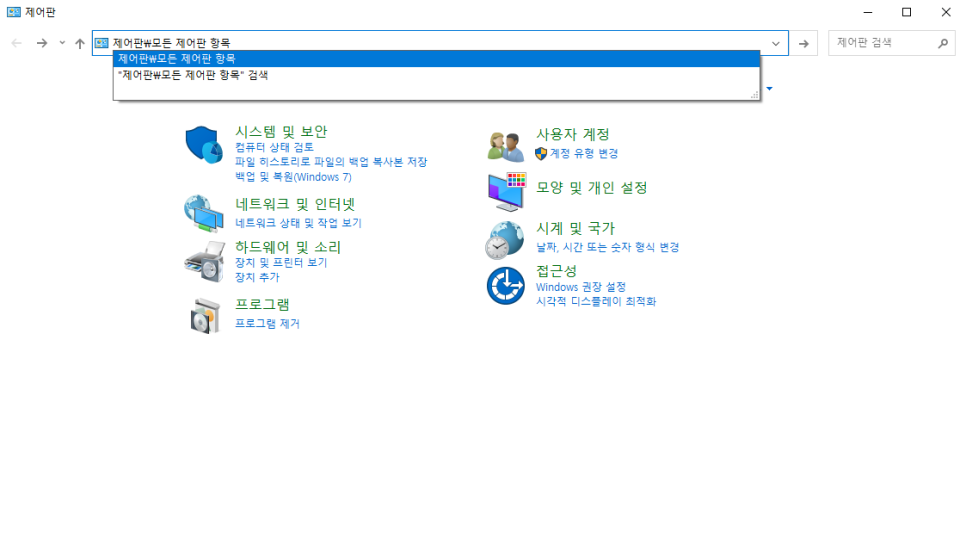Open the 모양 및 개인 설정 monitor icon
Image resolution: width=966 pixels, height=544 pixels.
pos(506,192)
